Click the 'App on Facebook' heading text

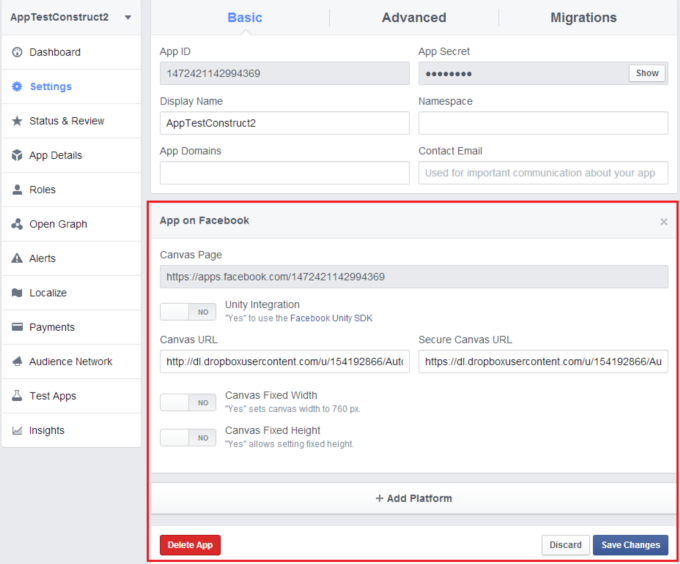[204, 221]
